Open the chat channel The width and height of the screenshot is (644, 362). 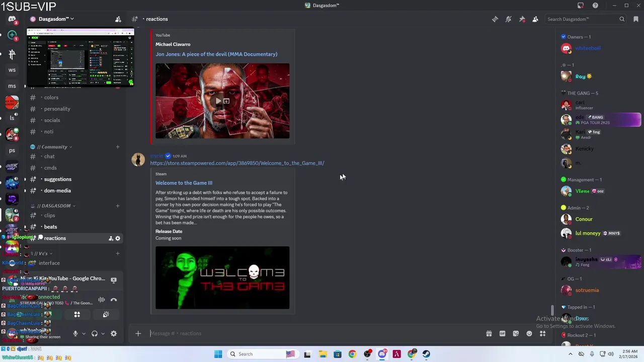point(49,156)
